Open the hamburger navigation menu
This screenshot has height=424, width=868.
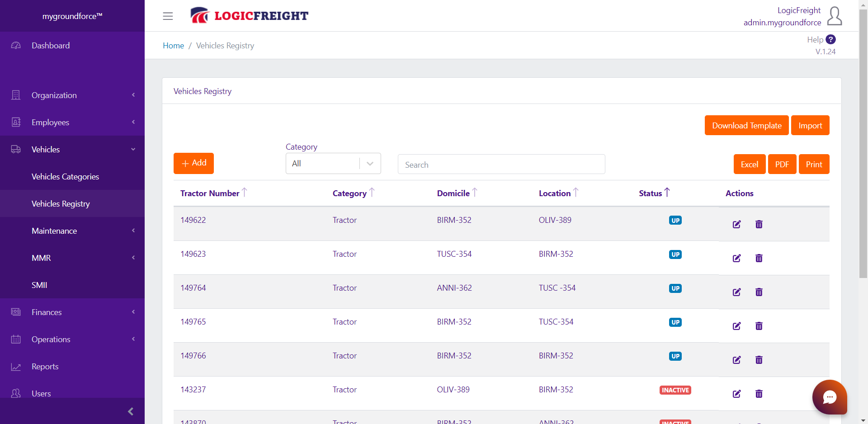pyautogui.click(x=168, y=16)
